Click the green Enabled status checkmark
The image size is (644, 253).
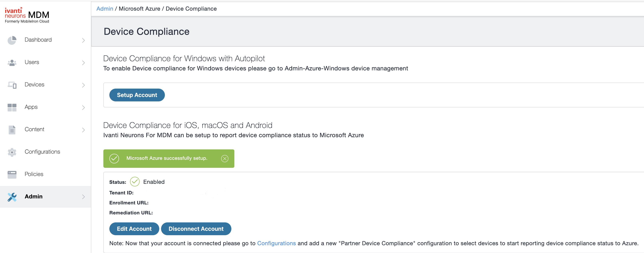coord(134,182)
